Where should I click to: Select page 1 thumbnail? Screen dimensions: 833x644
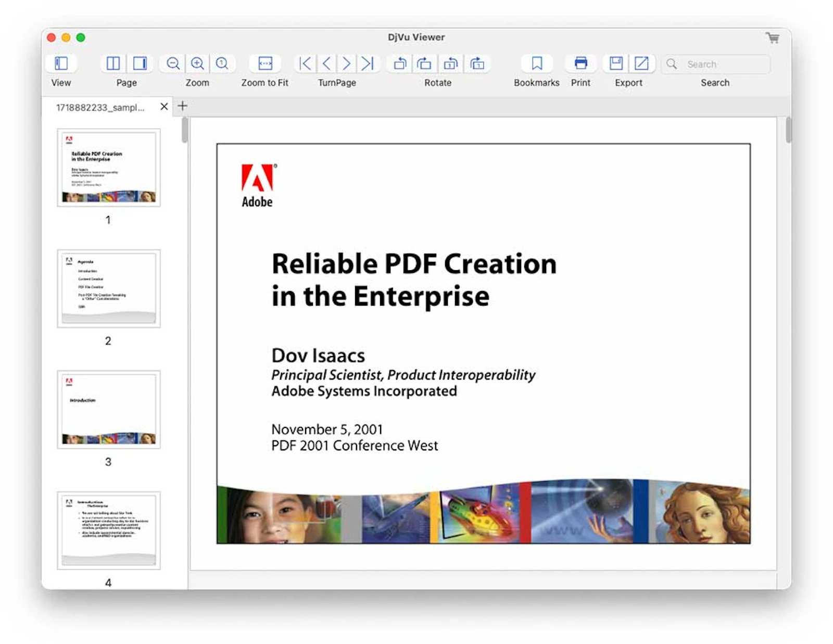click(109, 168)
